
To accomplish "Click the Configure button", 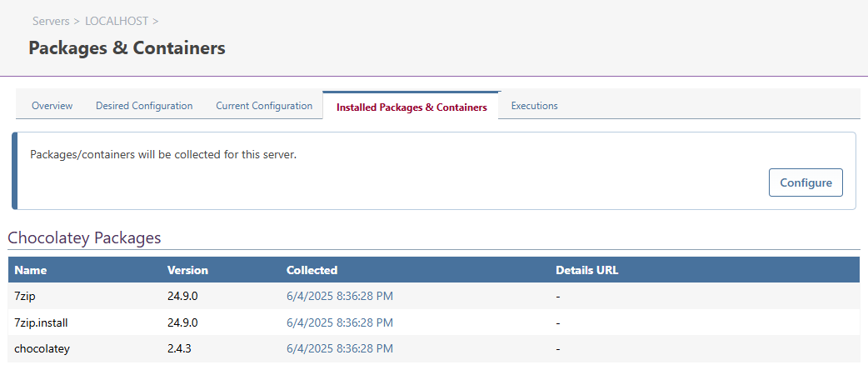I will 806,182.
